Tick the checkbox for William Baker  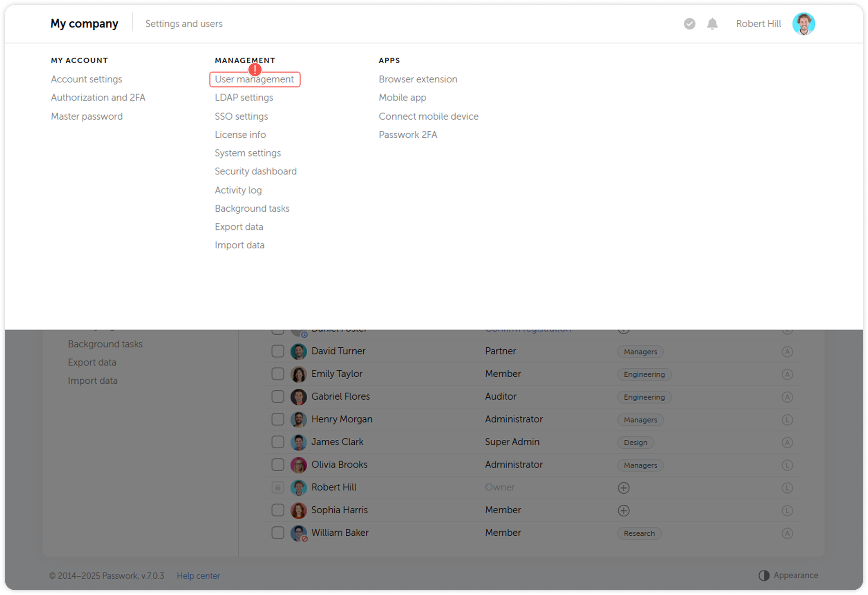278,532
